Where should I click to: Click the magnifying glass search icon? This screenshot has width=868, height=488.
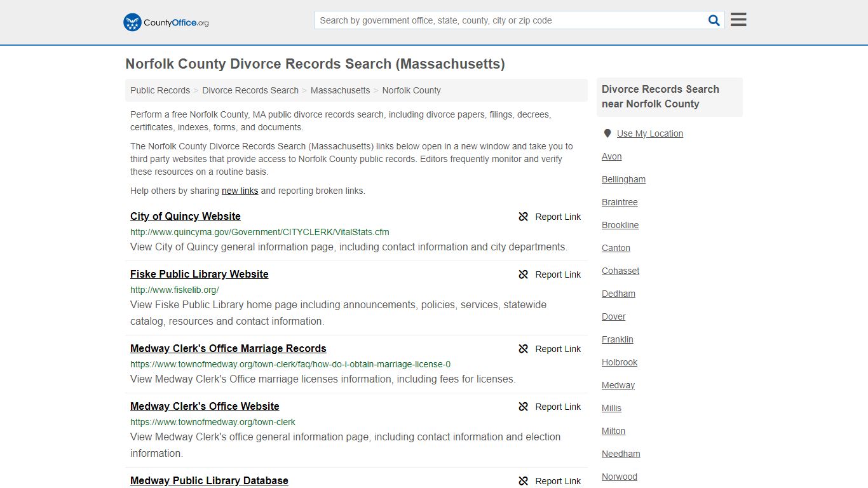point(714,20)
